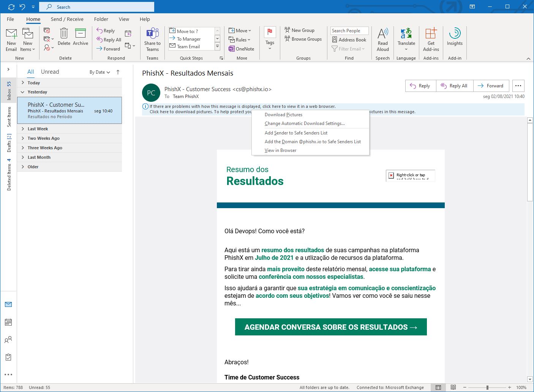The width and height of the screenshot is (534, 392).
Task: Choose Add the Domain @phishx.io to Safe Senders
Action: (x=310, y=142)
